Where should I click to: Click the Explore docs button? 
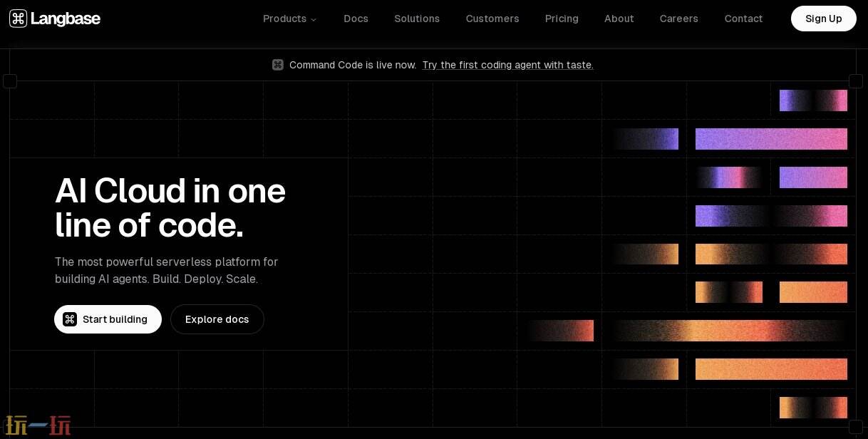pyautogui.click(x=217, y=319)
